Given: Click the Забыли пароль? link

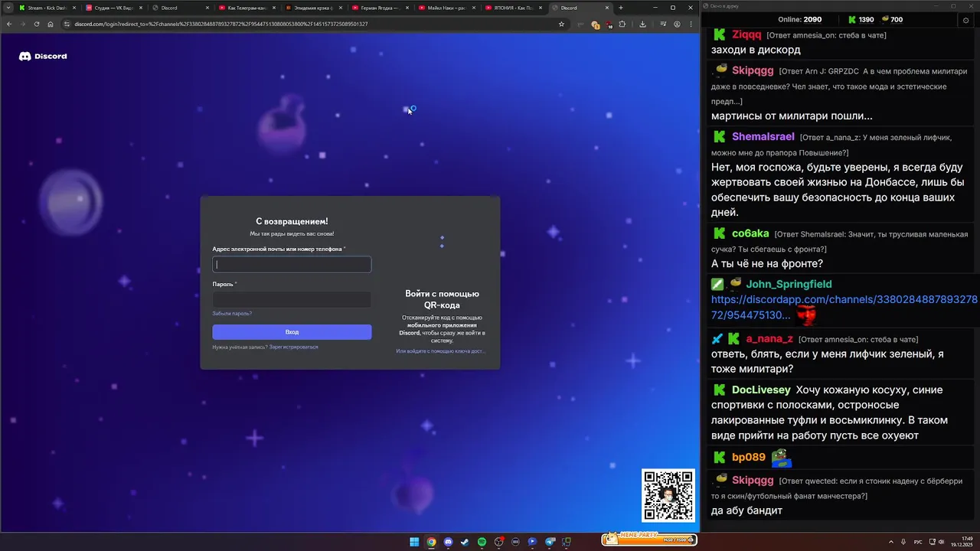Looking at the screenshot, I should point(232,313).
